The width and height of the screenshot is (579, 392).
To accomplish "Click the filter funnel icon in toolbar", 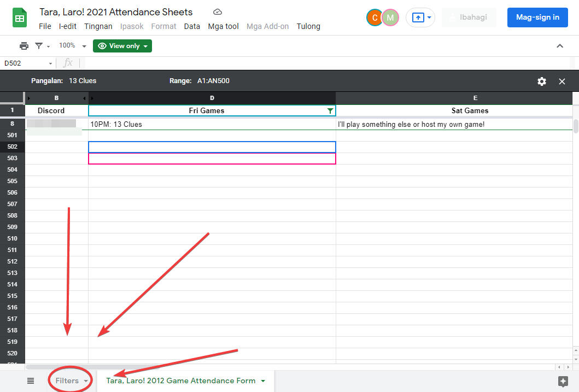I will [x=39, y=46].
